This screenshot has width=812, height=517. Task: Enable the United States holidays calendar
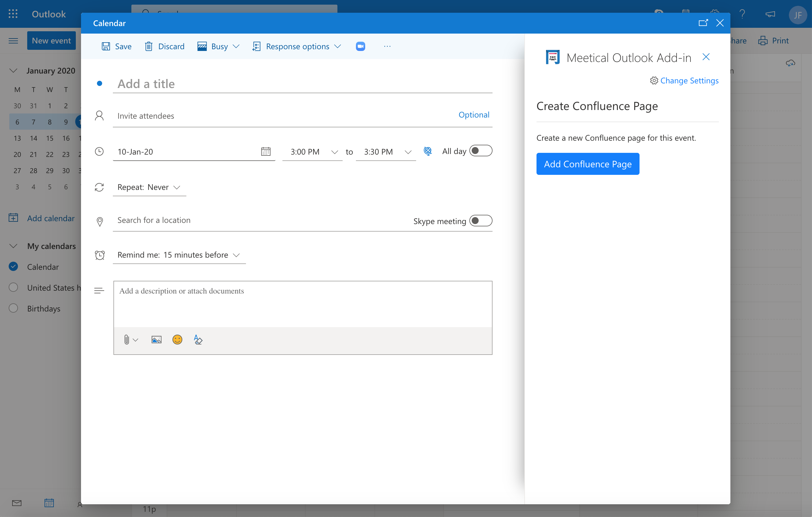coord(13,287)
